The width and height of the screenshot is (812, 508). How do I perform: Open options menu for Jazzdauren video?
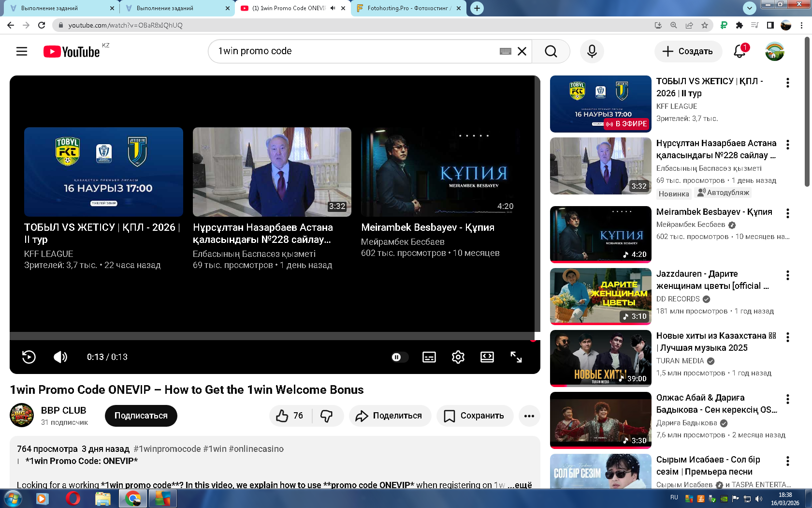pos(787,275)
